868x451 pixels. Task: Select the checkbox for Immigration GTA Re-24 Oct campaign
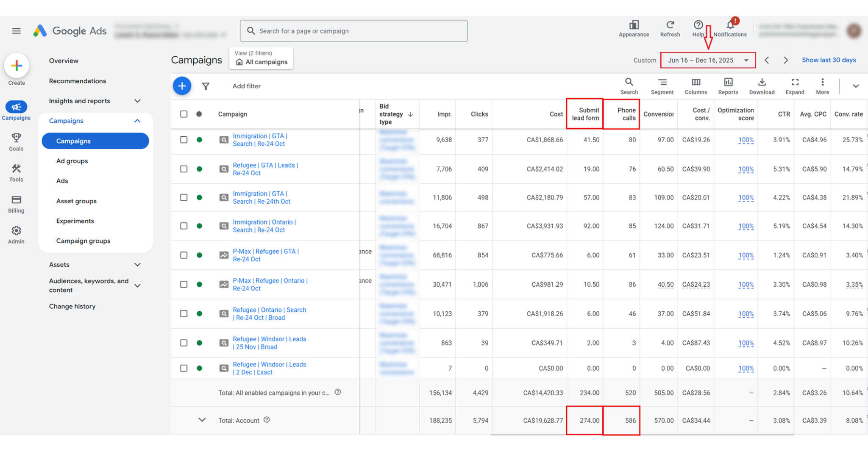tap(184, 140)
